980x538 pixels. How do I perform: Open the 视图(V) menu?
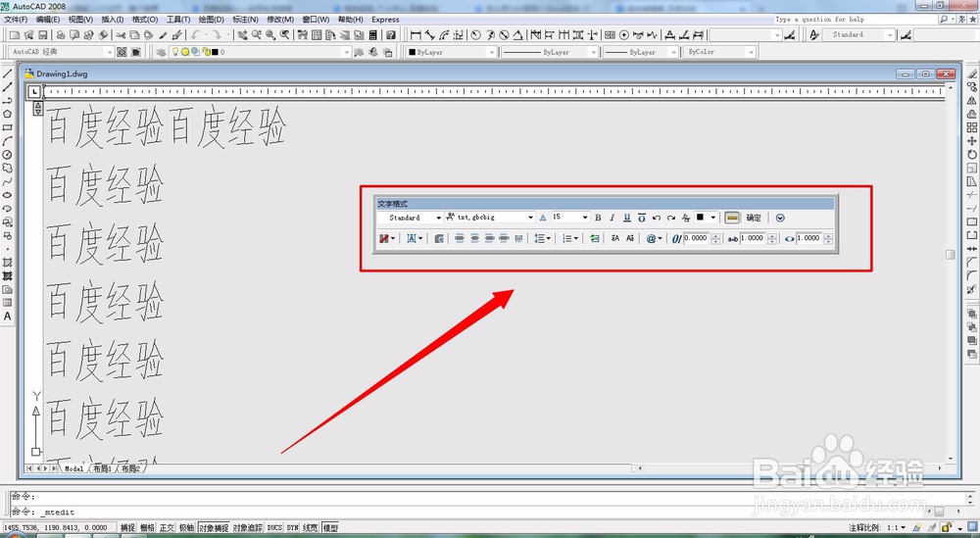(80, 20)
